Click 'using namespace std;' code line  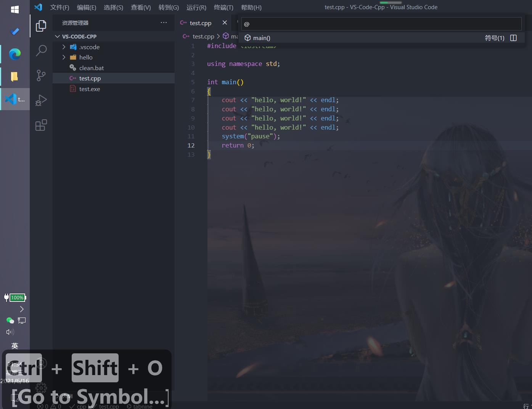click(x=243, y=64)
